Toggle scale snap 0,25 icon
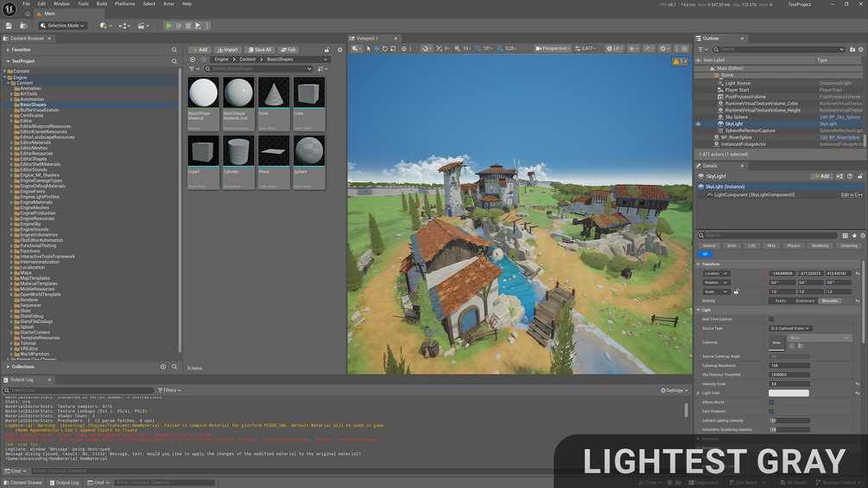Viewport: 868px width, 488px height. click(x=500, y=48)
